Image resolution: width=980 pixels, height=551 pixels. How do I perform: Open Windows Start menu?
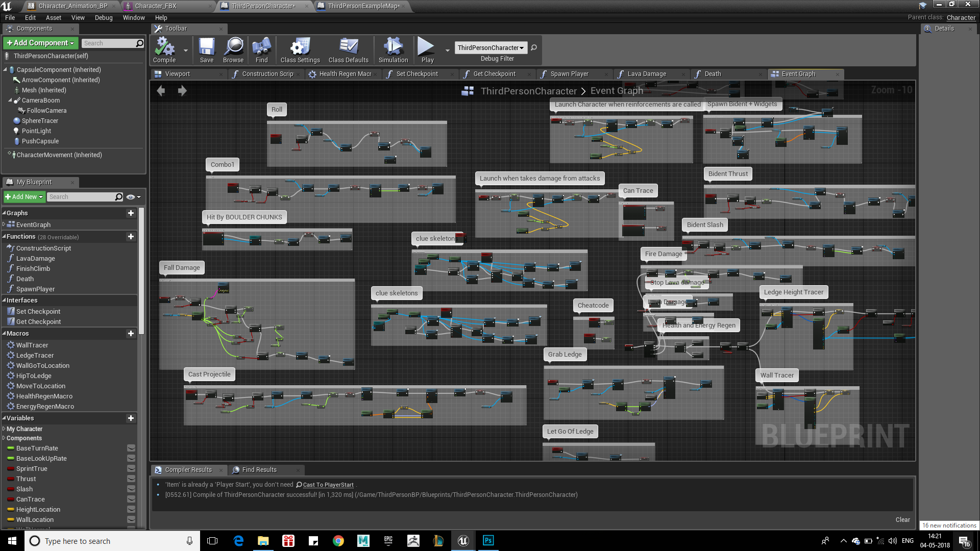(12, 540)
